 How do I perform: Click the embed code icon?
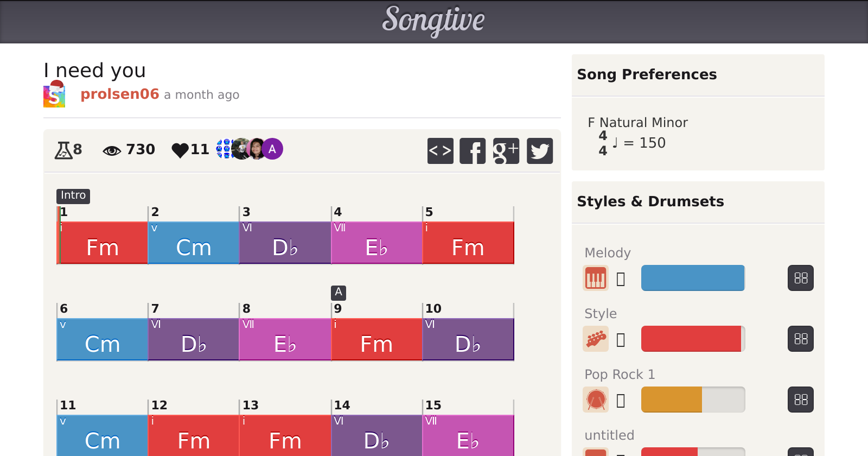440,151
